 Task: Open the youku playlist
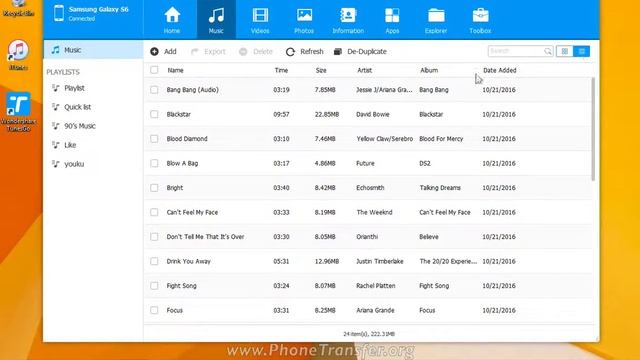(74, 164)
